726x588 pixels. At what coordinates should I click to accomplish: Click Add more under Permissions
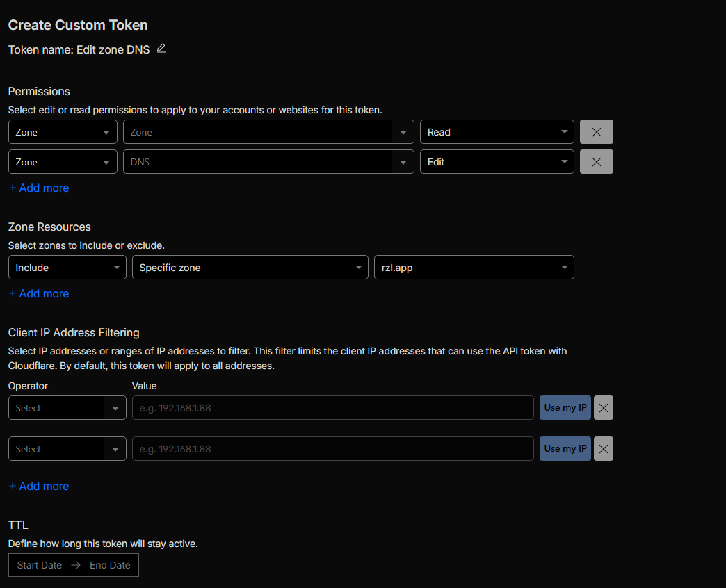pyautogui.click(x=39, y=188)
